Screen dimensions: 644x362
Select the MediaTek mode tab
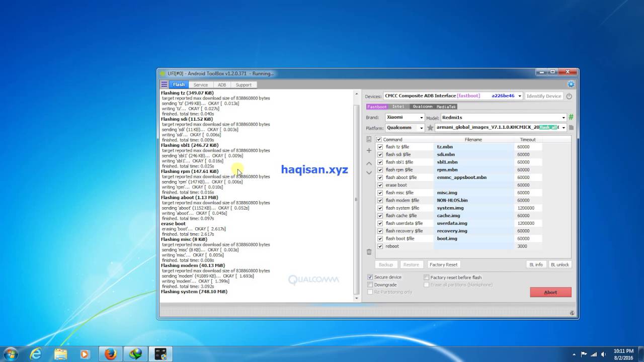pyautogui.click(x=446, y=107)
